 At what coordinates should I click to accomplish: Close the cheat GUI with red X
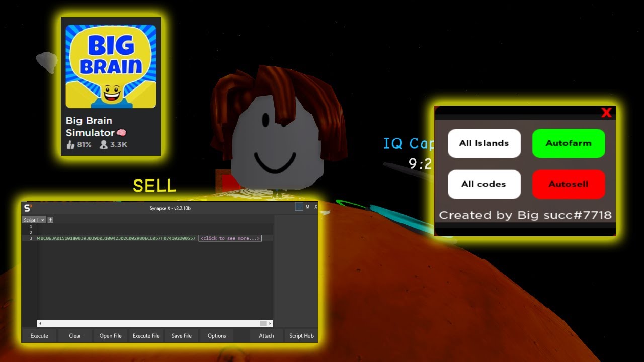[606, 113]
